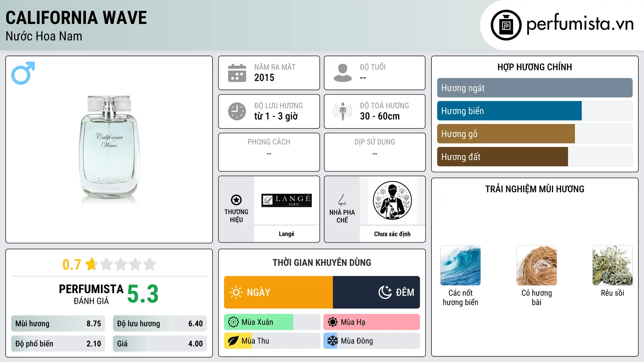Click the Các nốt hương biển label
Image resolution: width=644 pixels, height=362 pixels.
pos(460,298)
